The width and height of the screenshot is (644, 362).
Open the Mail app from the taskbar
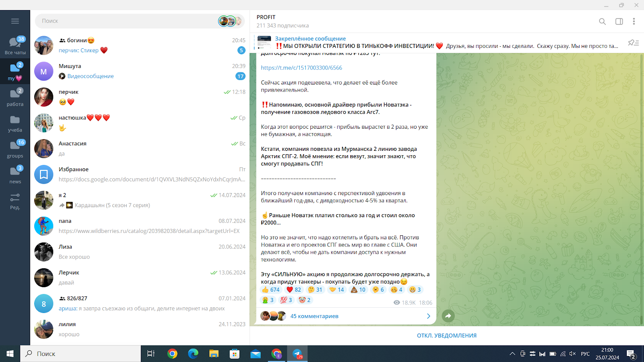[x=256, y=354]
